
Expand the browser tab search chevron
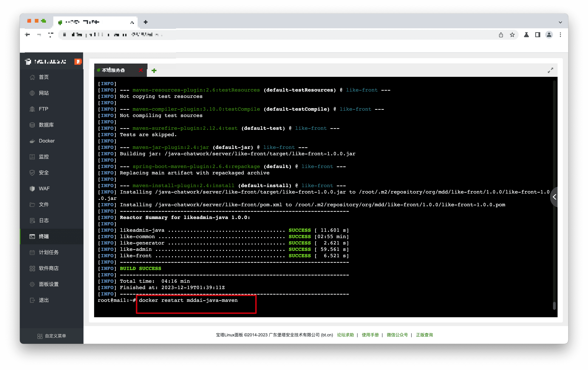(560, 22)
